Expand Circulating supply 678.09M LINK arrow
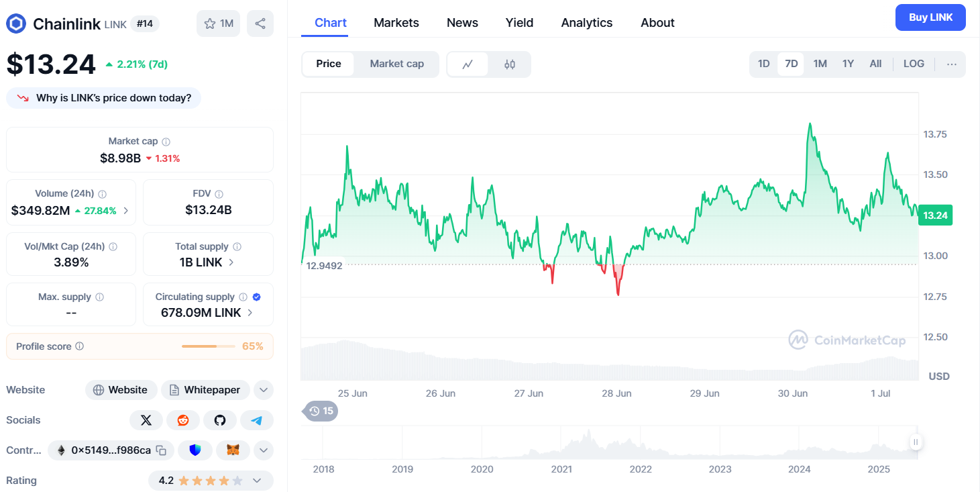The height and width of the screenshot is (492, 980). (x=250, y=313)
